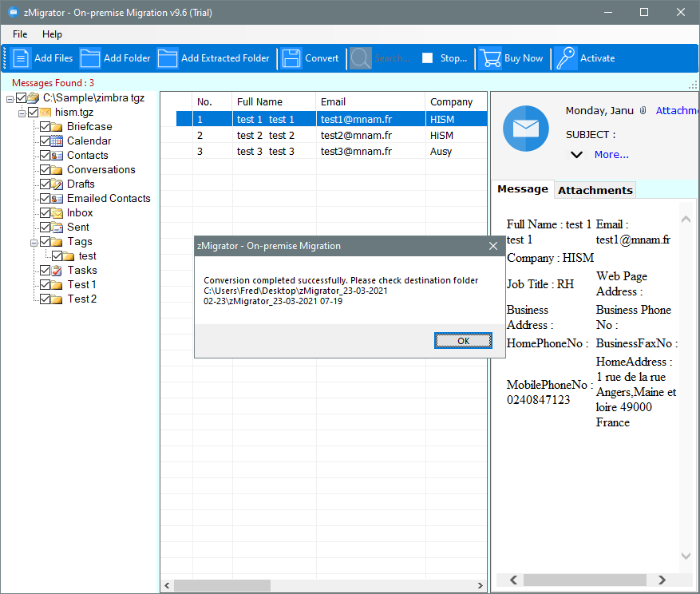The width and height of the screenshot is (700, 594).
Task: Click the Sent folder icon
Action: (57, 228)
